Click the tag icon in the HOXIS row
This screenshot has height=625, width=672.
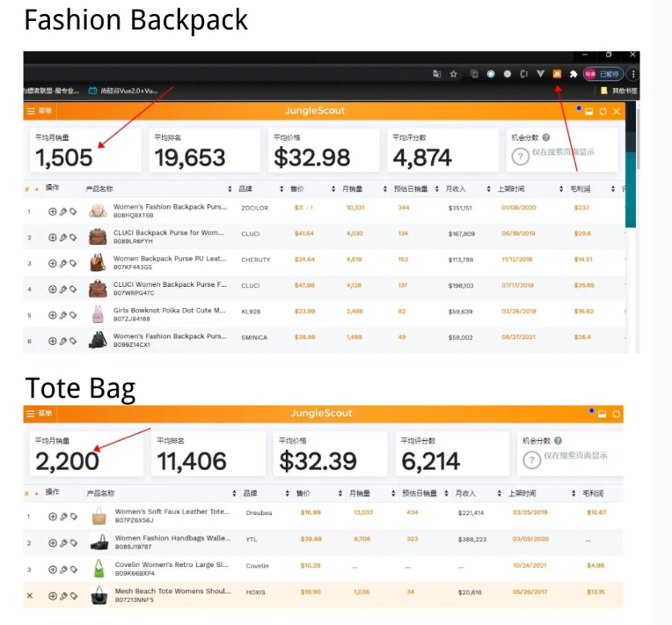tap(74, 596)
